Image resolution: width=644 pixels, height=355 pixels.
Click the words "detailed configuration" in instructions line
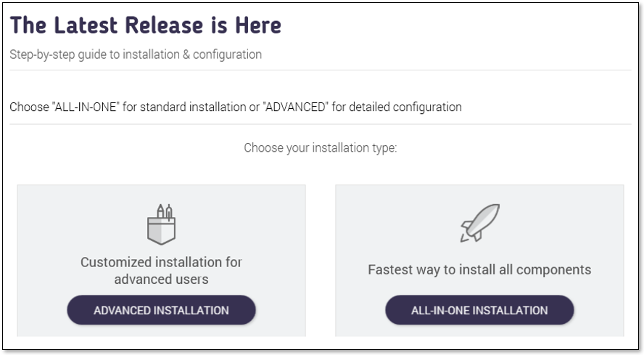pos(405,107)
